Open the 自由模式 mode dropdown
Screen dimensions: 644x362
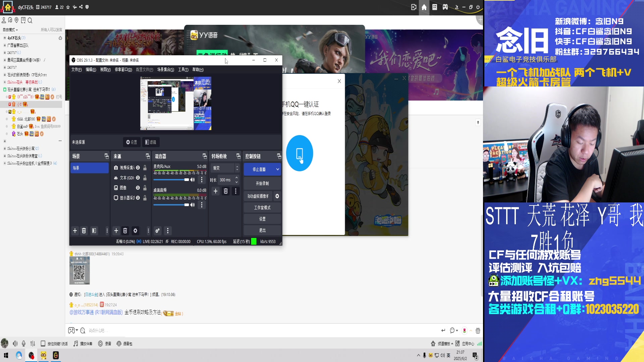(10, 30)
